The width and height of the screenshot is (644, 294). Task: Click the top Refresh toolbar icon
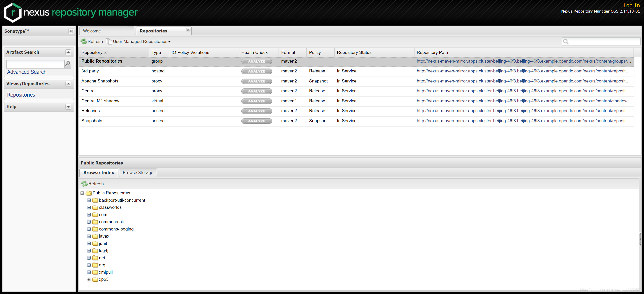[83, 42]
